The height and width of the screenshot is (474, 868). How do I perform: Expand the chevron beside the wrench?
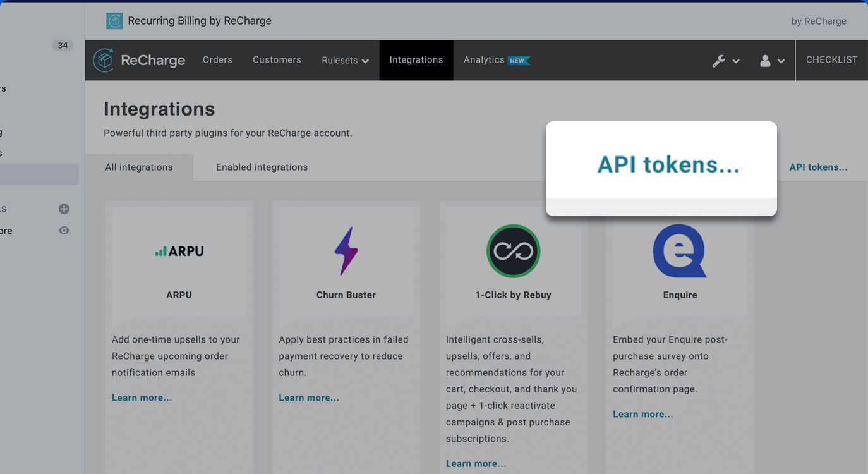(x=736, y=61)
